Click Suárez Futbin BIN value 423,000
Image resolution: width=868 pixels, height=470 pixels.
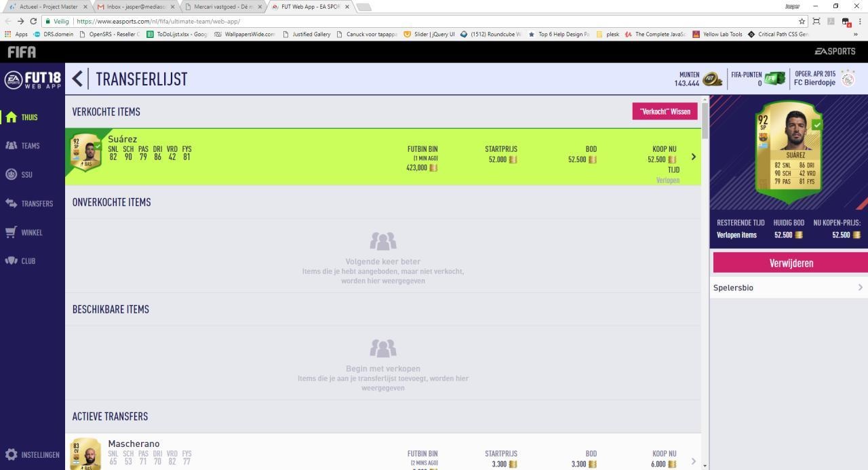422,168
